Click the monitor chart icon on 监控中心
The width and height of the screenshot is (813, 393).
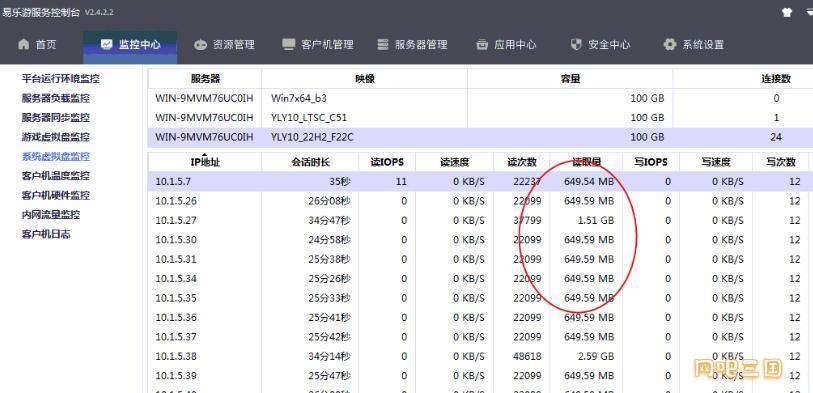point(106,44)
